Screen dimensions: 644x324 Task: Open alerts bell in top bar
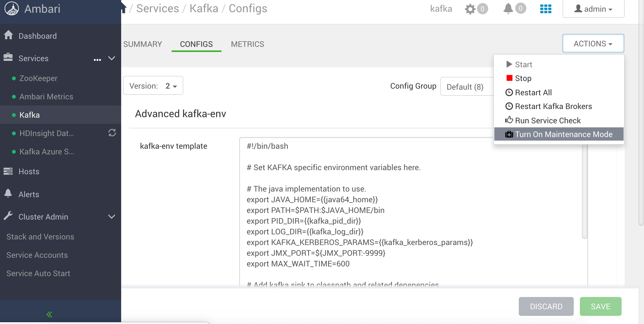click(x=508, y=9)
